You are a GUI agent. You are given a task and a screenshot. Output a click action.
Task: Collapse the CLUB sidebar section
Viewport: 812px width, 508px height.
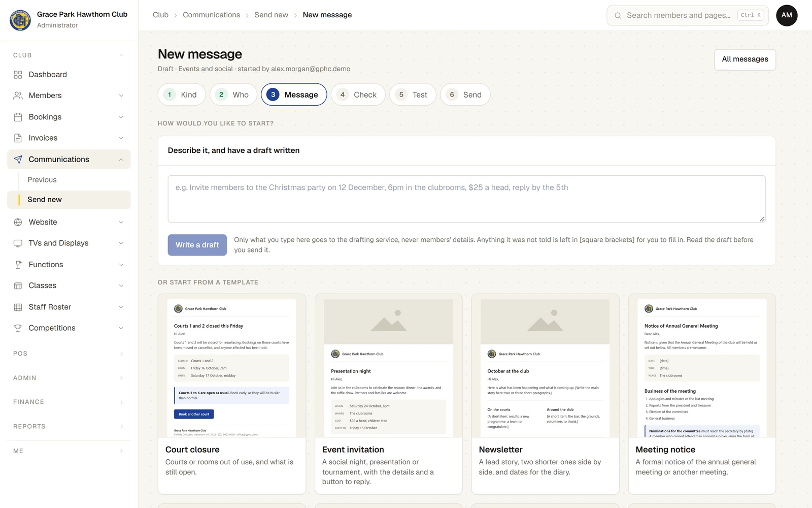[x=69, y=55]
